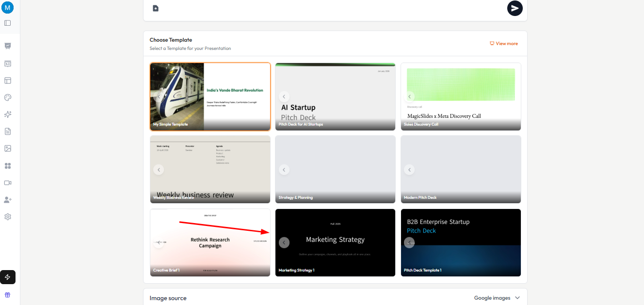Click the file upload icon in prompt box
Viewport: 644px width, 305px height.
[156, 8]
